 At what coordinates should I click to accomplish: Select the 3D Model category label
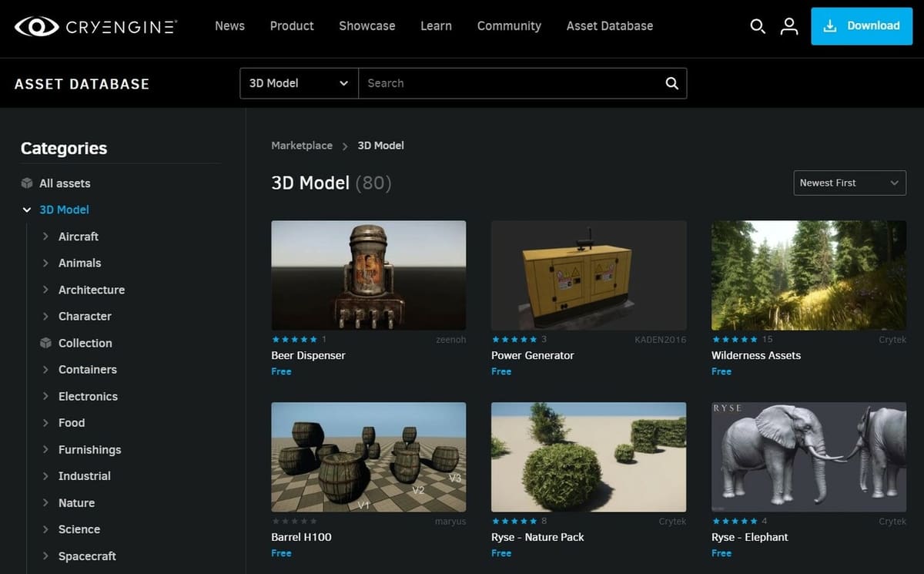click(x=64, y=210)
